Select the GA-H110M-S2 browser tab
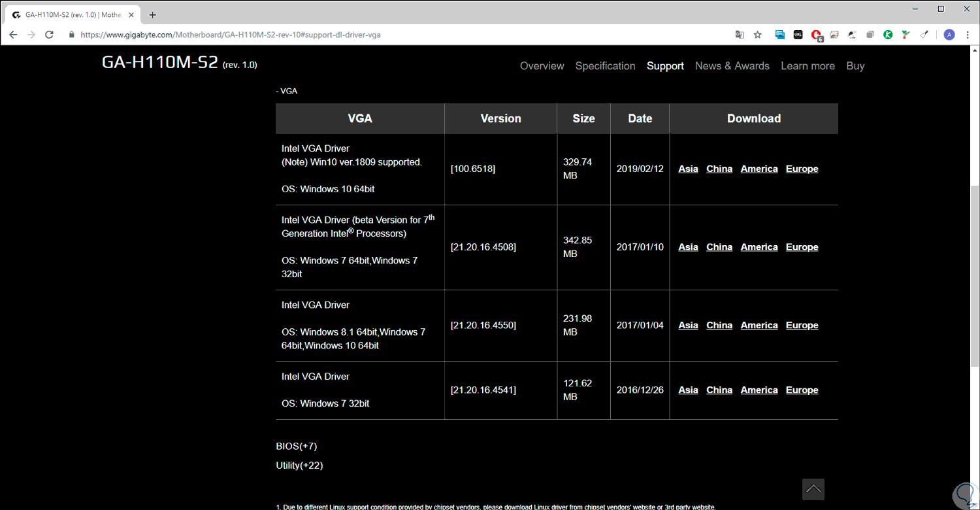Screen dimensions: 980x510 (74, 15)
